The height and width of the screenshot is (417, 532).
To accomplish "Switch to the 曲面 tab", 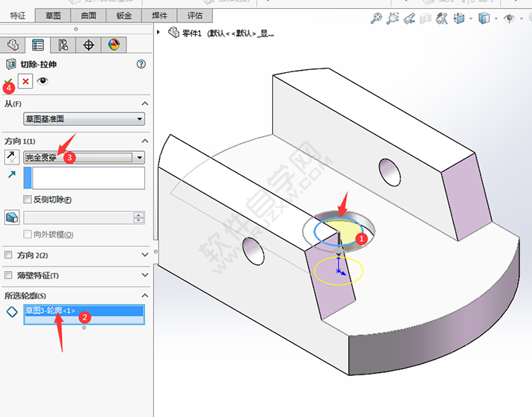I will pos(89,16).
